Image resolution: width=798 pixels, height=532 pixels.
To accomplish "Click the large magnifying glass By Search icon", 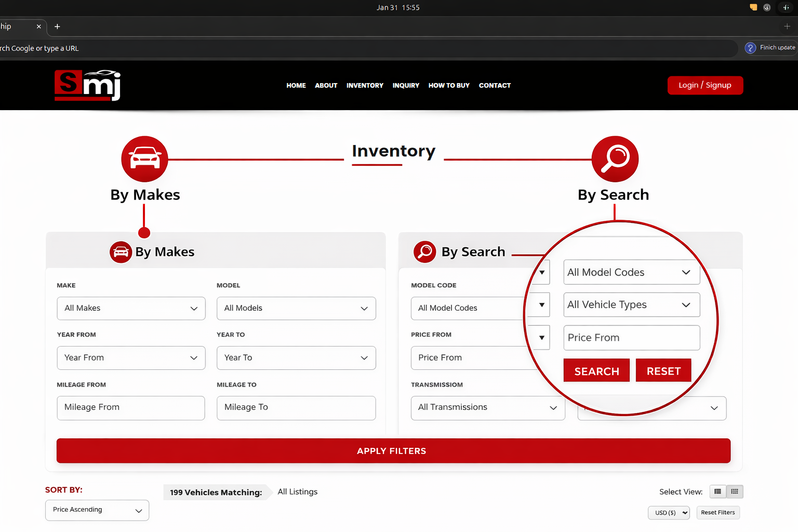I will point(615,159).
